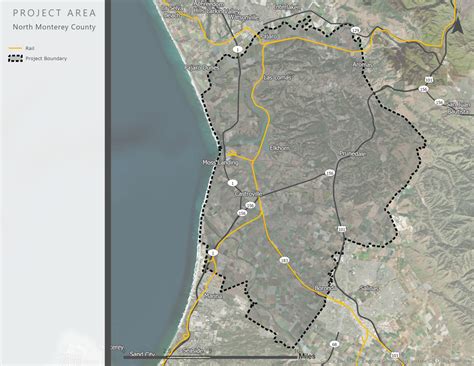Click the map scale bar

210,357
